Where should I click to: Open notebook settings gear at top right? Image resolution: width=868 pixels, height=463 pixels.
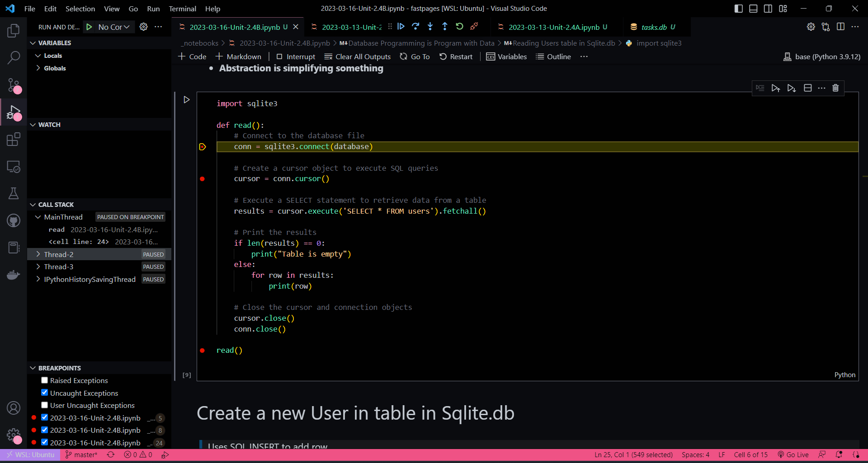pos(811,27)
